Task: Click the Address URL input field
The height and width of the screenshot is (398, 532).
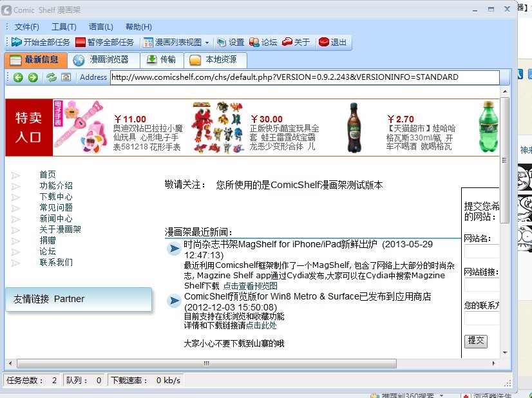Action: (x=305, y=77)
